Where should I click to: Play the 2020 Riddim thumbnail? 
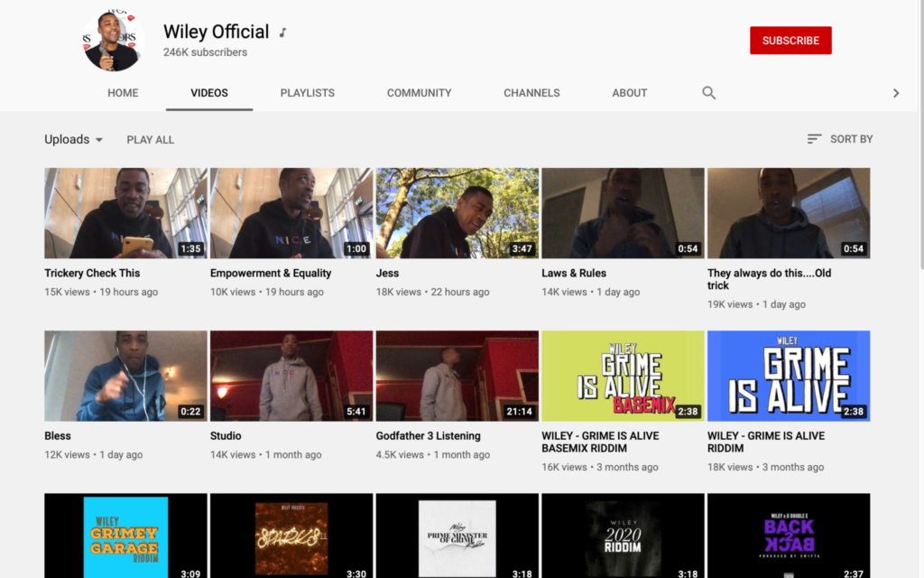coord(623,536)
